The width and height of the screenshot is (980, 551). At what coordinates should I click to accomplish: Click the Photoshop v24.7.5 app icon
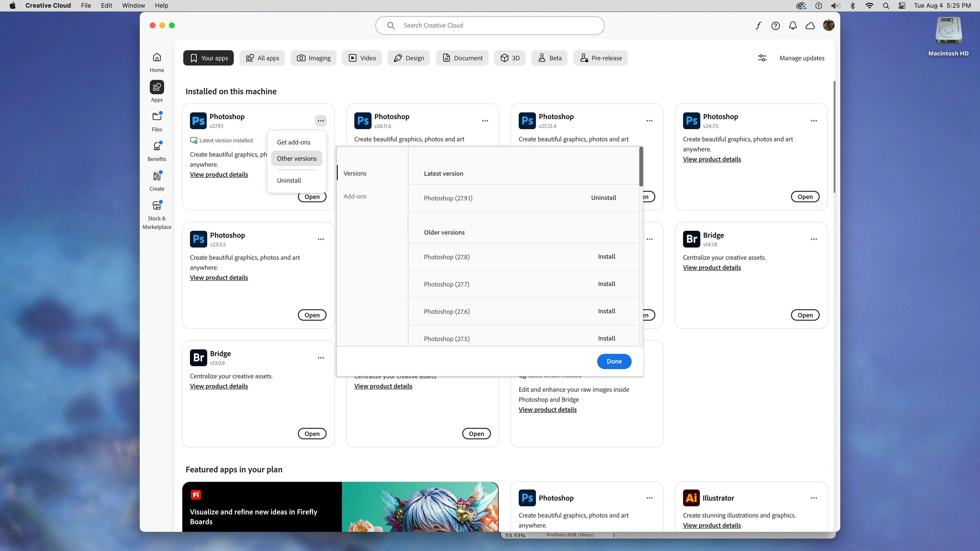pos(691,121)
